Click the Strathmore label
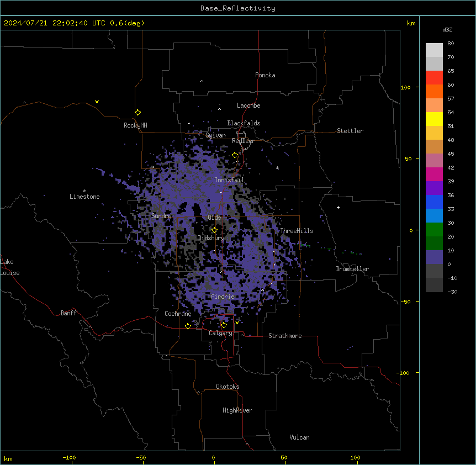 285,336
